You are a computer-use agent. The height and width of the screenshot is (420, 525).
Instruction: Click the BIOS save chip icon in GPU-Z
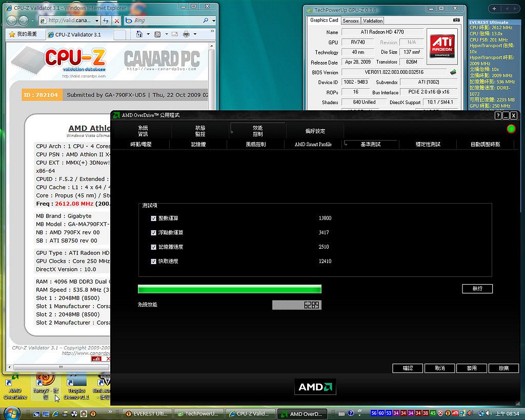453,72
